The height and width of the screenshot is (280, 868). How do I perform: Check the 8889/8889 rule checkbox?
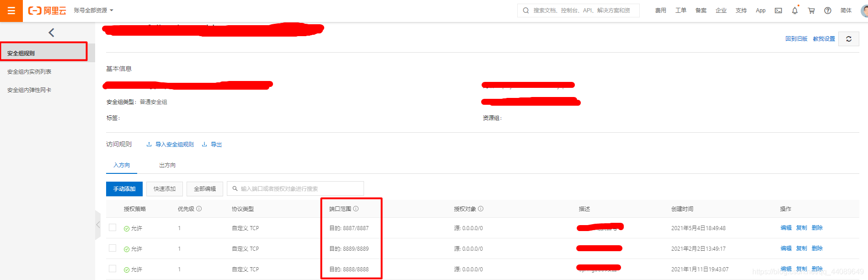point(113,248)
